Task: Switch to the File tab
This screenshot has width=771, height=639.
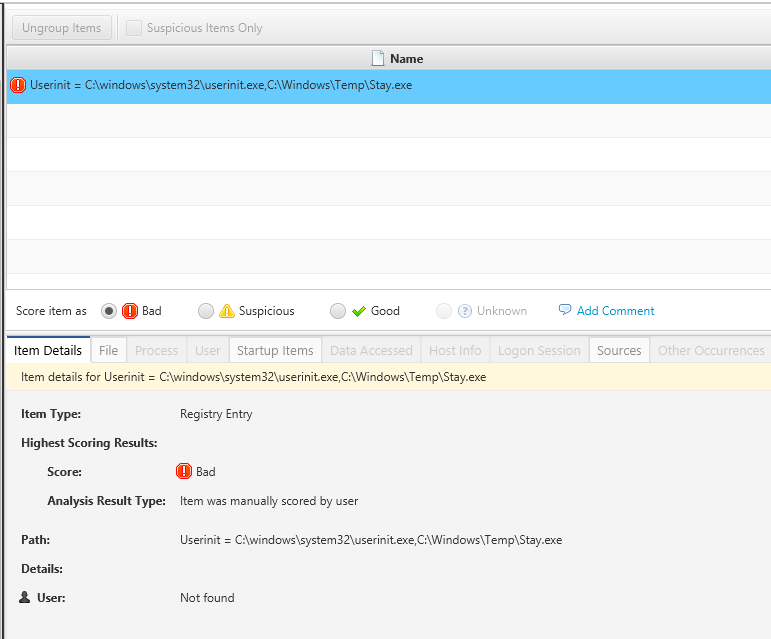Action: point(108,351)
